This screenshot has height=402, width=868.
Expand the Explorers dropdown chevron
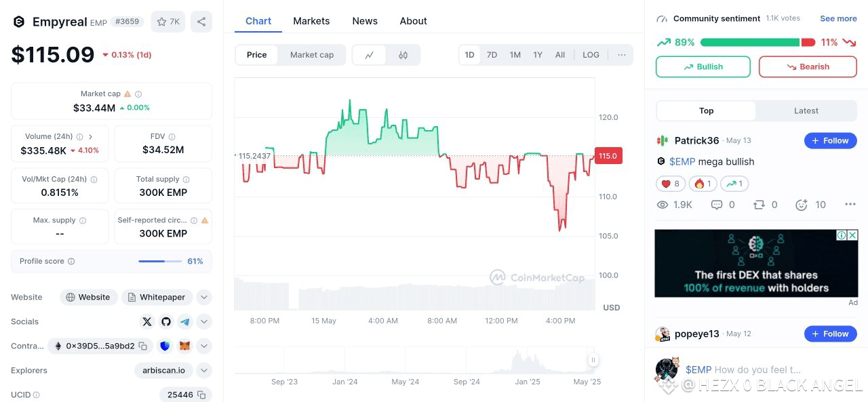click(x=204, y=371)
